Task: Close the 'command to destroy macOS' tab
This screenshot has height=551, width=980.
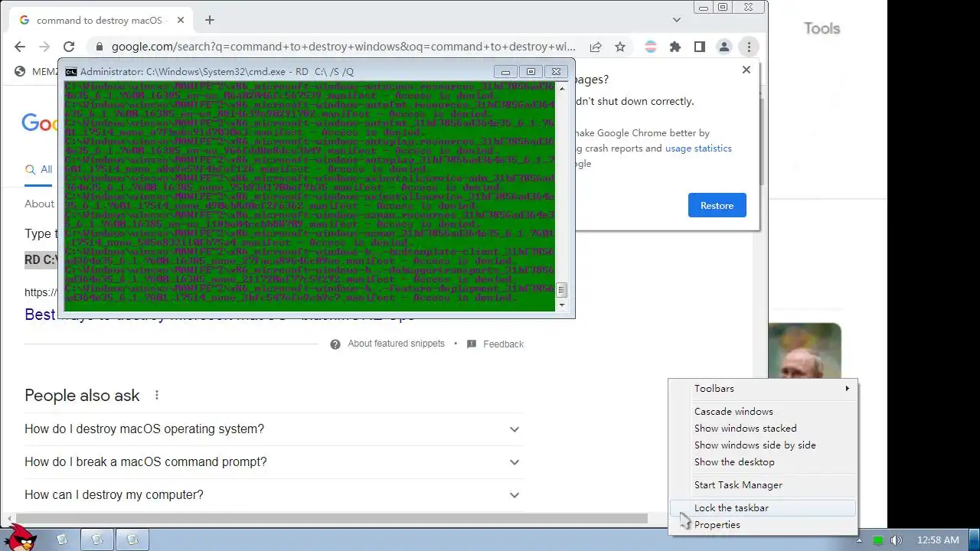Action: [x=181, y=20]
